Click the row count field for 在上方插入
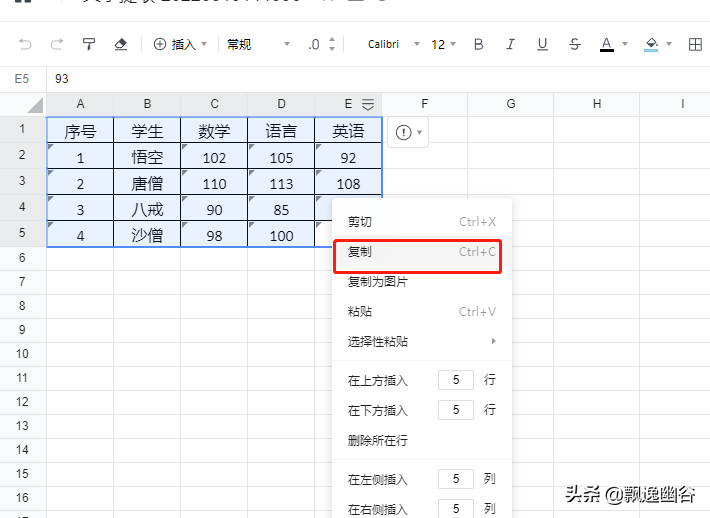Image resolution: width=710 pixels, height=518 pixels. pos(456,380)
